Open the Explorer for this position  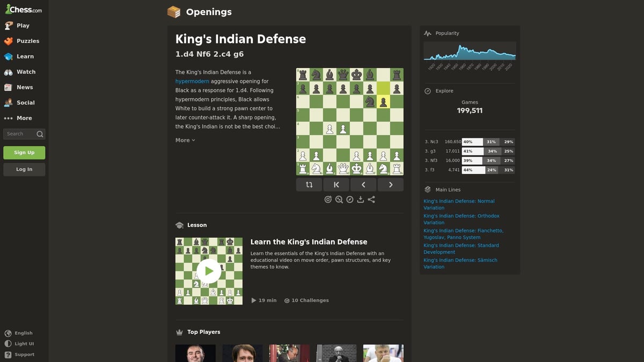[x=350, y=199]
